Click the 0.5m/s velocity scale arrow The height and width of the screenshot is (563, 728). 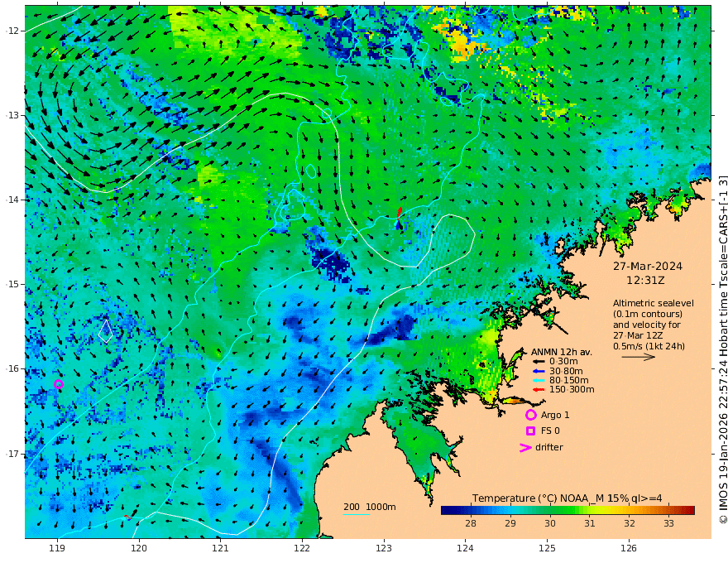[639, 357]
